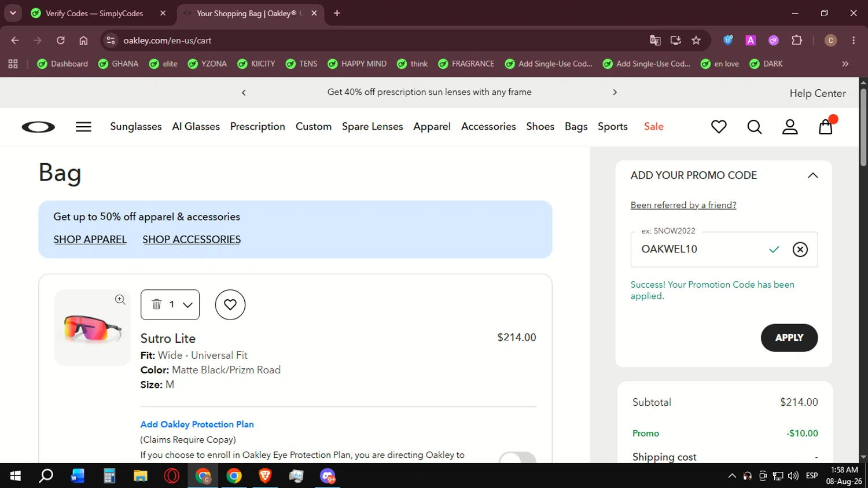Open the account profile icon in Oakley header

click(790, 126)
